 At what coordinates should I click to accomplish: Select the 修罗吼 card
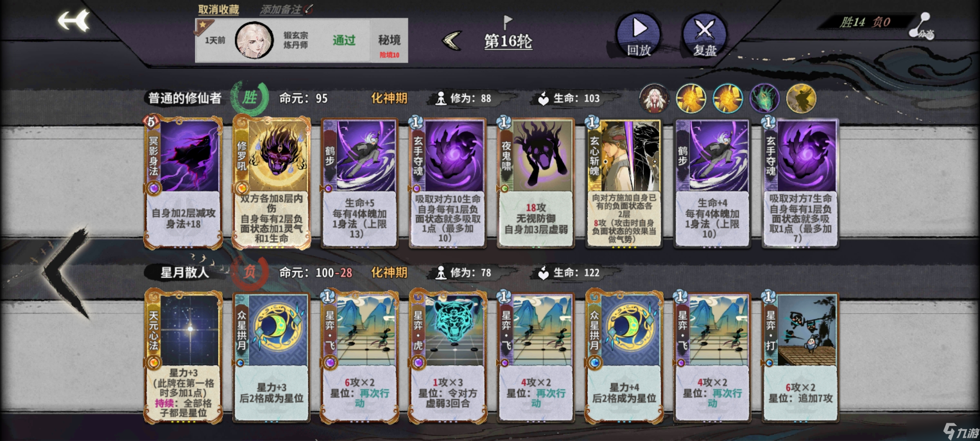[271, 182]
